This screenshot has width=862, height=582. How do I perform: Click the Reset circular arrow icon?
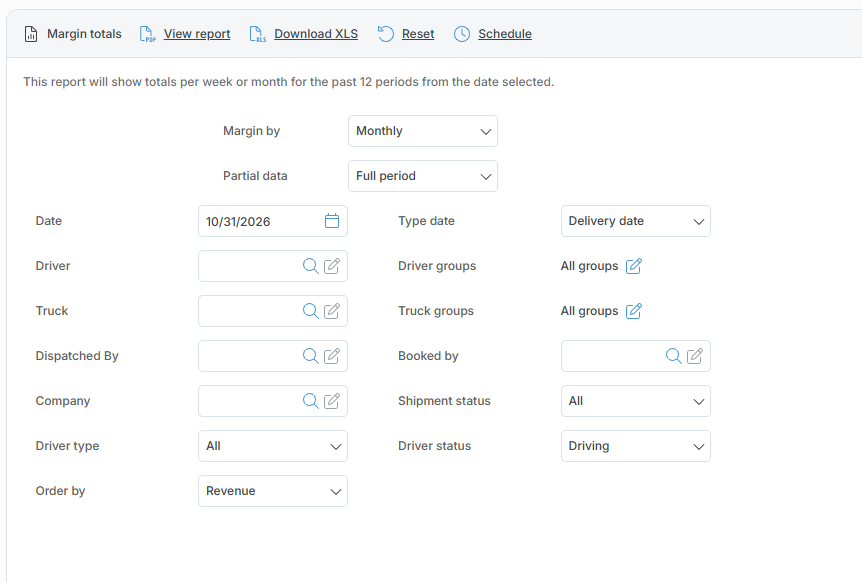pos(386,34)
